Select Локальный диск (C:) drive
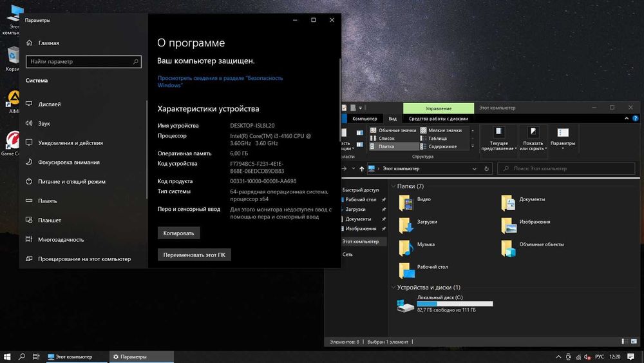 coord(445,304)
